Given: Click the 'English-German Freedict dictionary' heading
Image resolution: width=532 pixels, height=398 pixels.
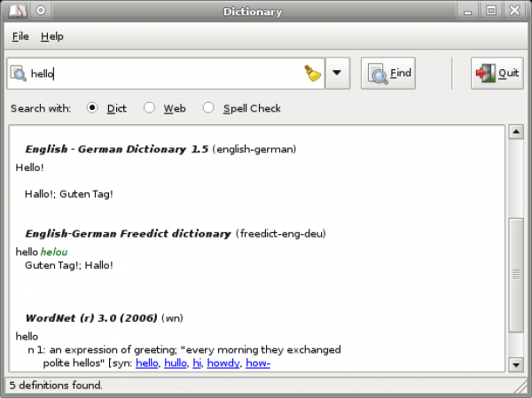Looking at the screenshot, I should coord(128,233).
